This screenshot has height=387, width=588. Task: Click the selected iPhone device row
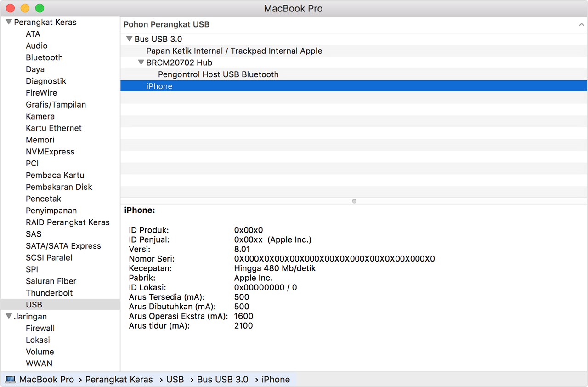click(354, 86)
